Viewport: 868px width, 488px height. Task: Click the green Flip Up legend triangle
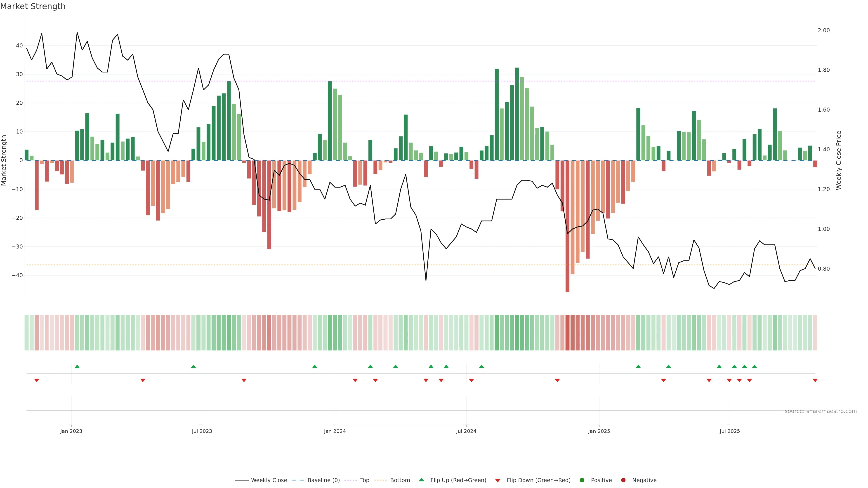421,480
